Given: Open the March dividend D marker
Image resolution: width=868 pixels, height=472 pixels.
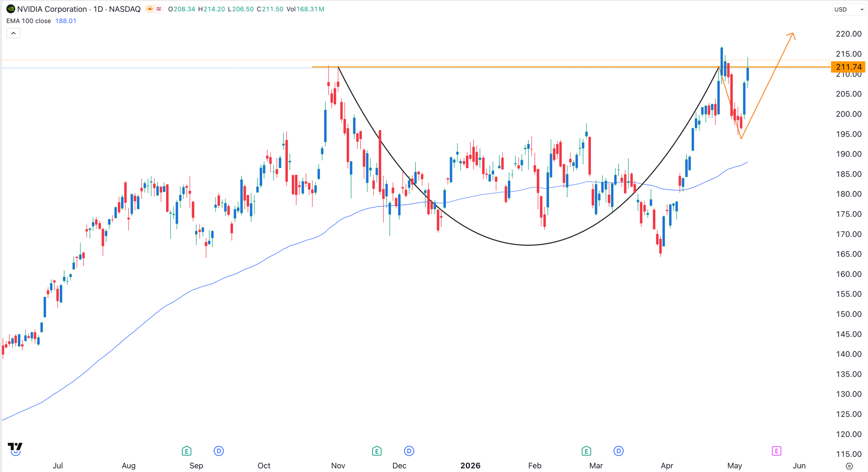Looking at the screenshot, I should [x=618, y=451].
